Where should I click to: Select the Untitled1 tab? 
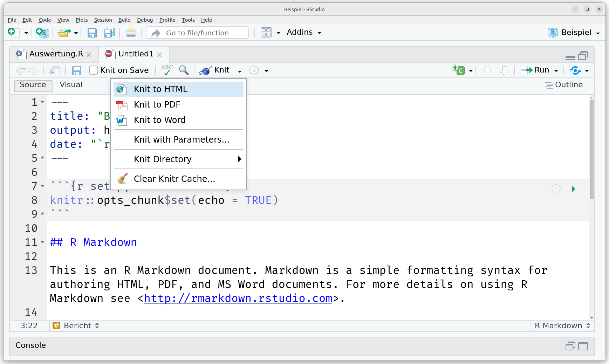136,54
